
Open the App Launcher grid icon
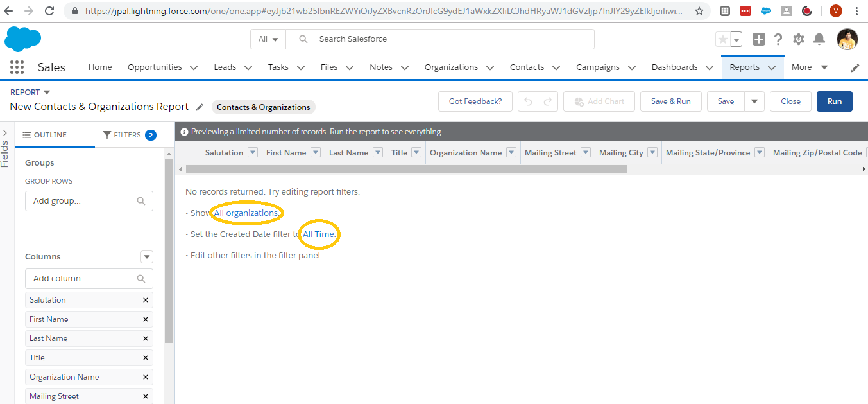coord(17,67)
